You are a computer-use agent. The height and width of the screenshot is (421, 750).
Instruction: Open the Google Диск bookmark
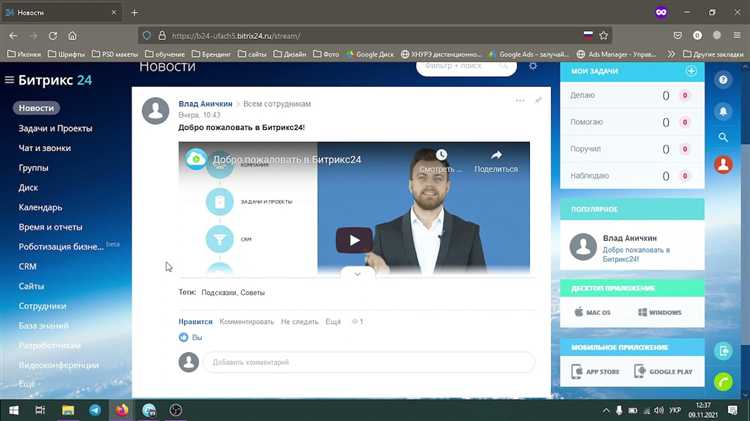coord(370,54)
